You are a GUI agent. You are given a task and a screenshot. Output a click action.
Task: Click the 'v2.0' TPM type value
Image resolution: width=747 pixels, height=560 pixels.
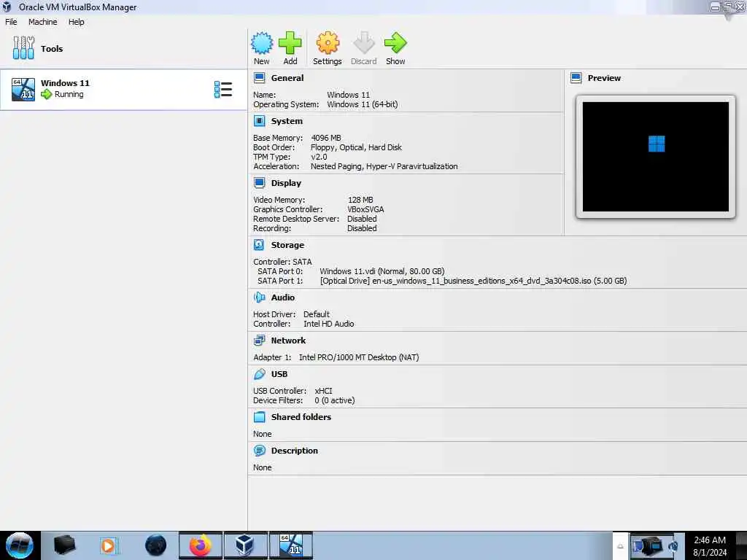point(319,157)
